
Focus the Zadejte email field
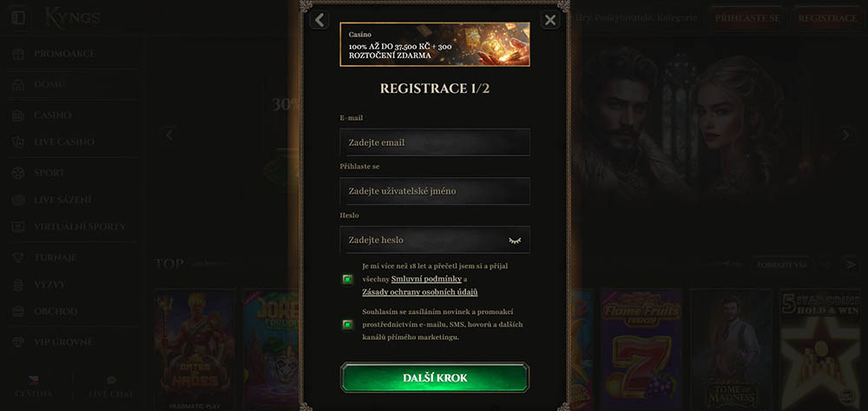(435, 143)
